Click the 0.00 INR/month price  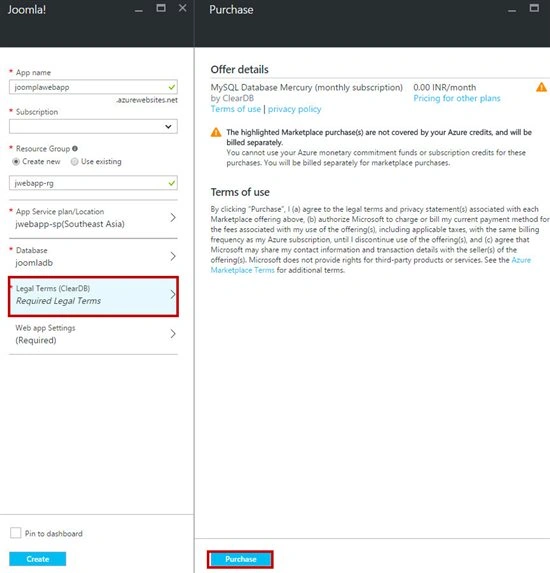click(444, 87)
